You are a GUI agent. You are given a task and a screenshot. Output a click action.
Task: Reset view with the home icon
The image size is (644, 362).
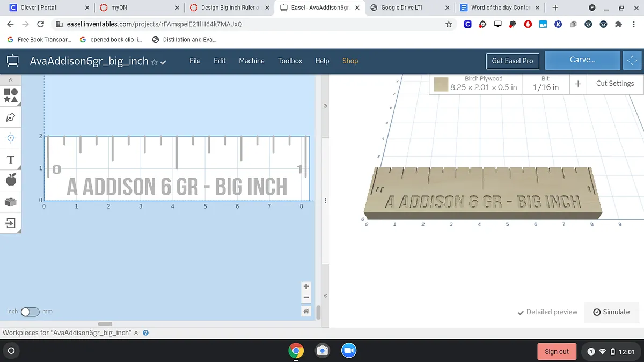pos(306,311)
